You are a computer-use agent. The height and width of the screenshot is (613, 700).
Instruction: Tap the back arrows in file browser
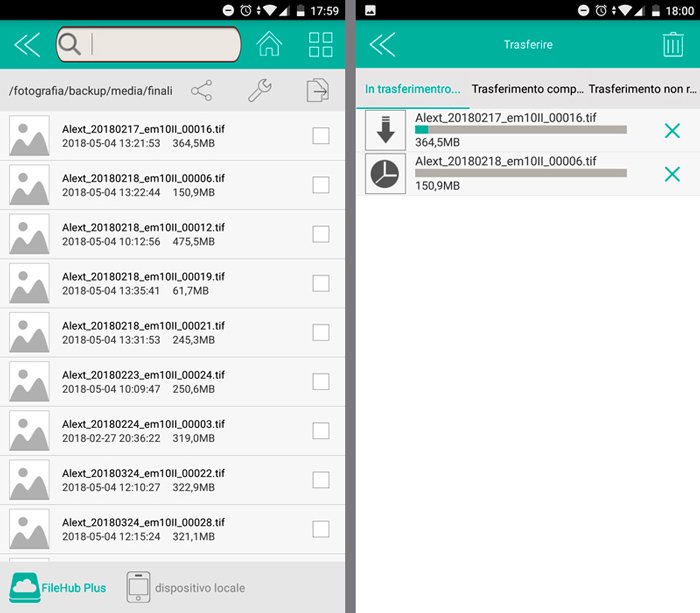point(27,45)
